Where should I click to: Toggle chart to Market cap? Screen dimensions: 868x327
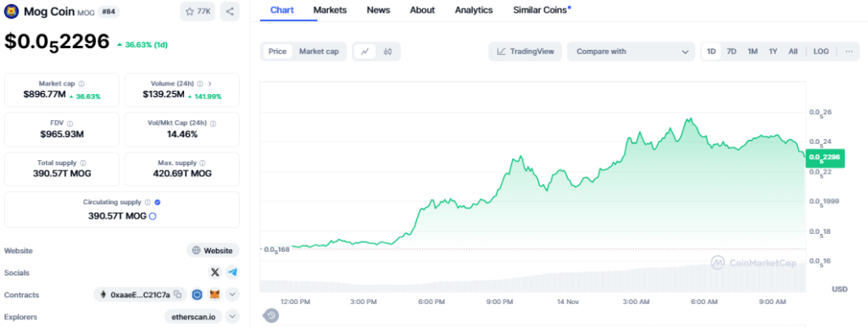pos(319,52)
